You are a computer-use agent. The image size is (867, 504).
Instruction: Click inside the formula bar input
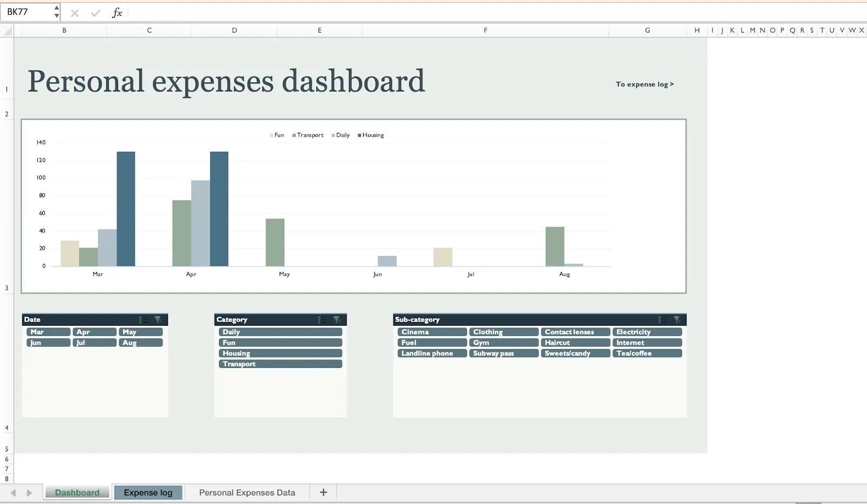pyautogui.click(x=497, y=12)
